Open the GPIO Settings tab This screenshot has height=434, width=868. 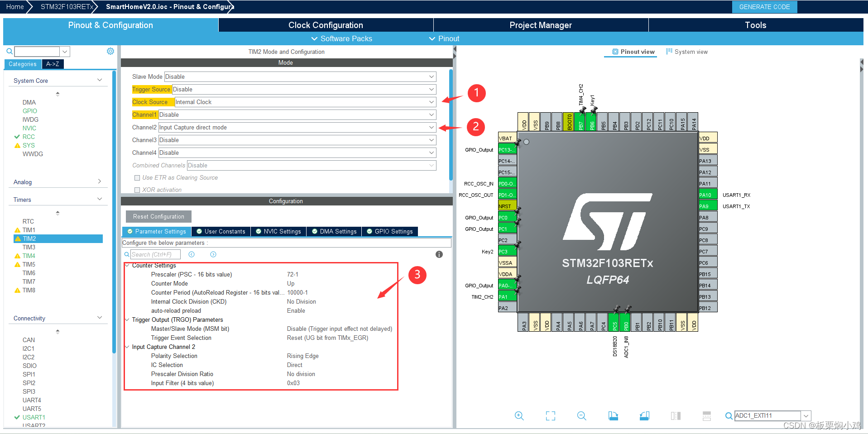389,231
